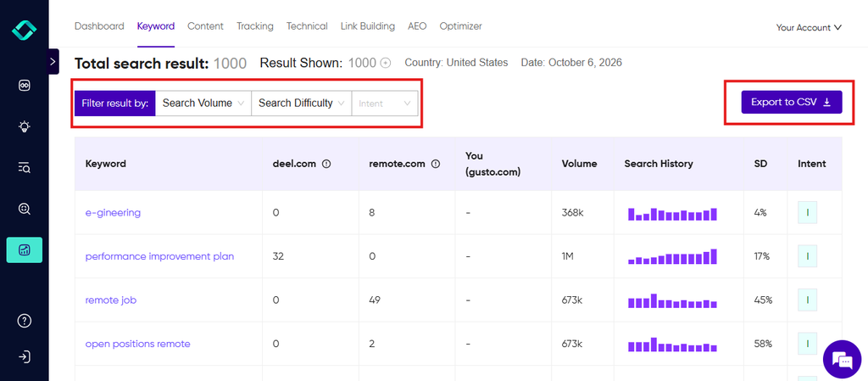Open the chat support bubble
The width and height of the screenshot is (868, 381).
click(843, 360)
